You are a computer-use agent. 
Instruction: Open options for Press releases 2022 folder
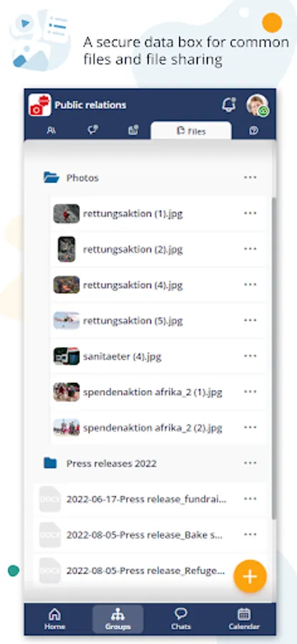[250, 463]
